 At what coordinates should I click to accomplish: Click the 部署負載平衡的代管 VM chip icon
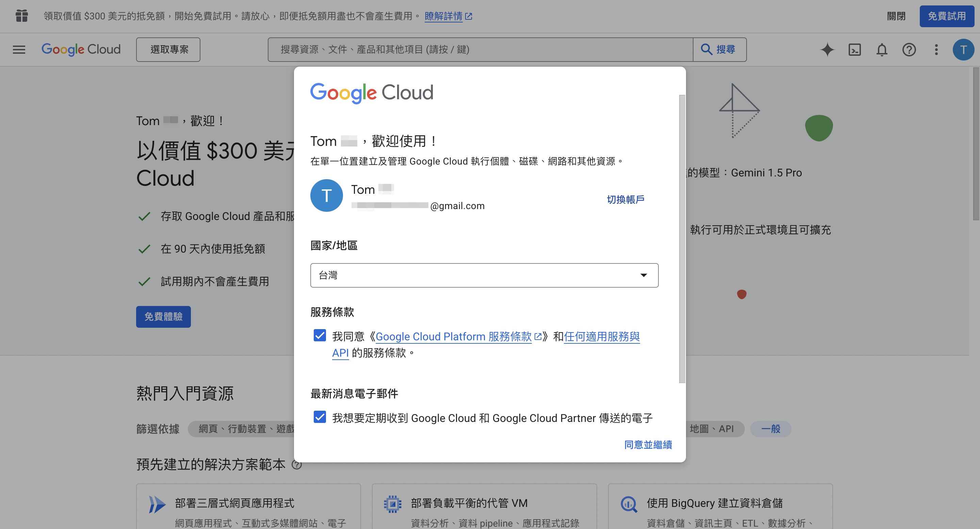pos(393,504)
